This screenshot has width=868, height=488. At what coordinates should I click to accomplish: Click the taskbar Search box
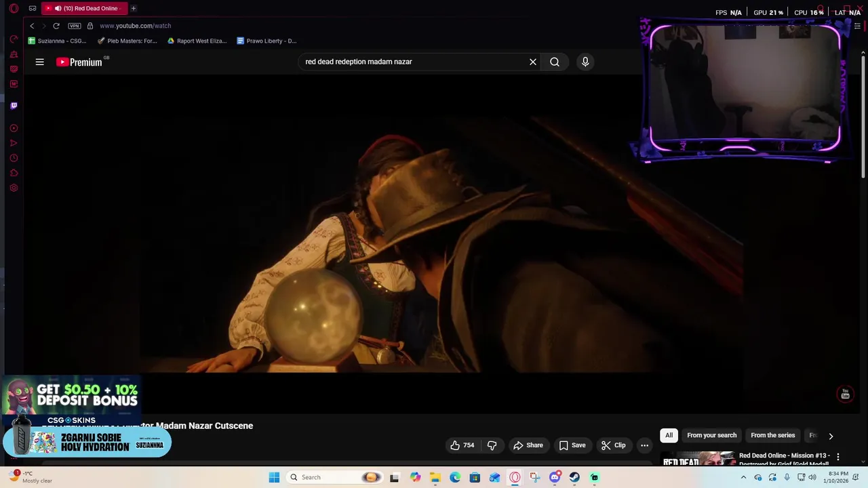[x=334, y=477]
